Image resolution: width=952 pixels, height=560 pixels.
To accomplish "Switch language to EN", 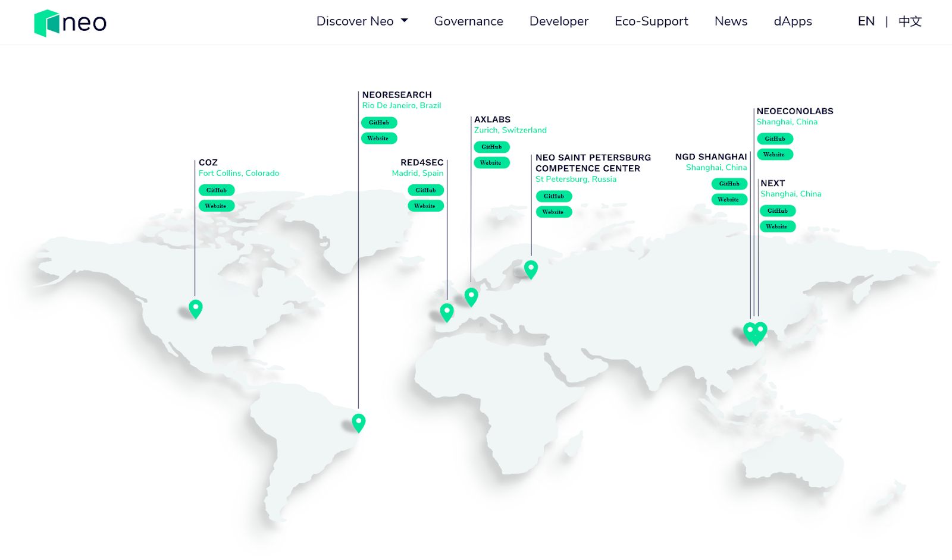I will (866, 21).
